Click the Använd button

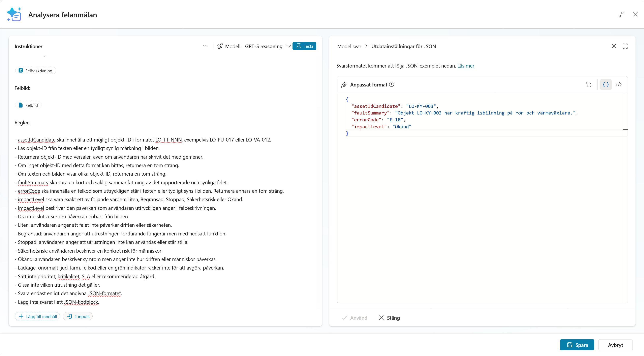coord(355,318)
